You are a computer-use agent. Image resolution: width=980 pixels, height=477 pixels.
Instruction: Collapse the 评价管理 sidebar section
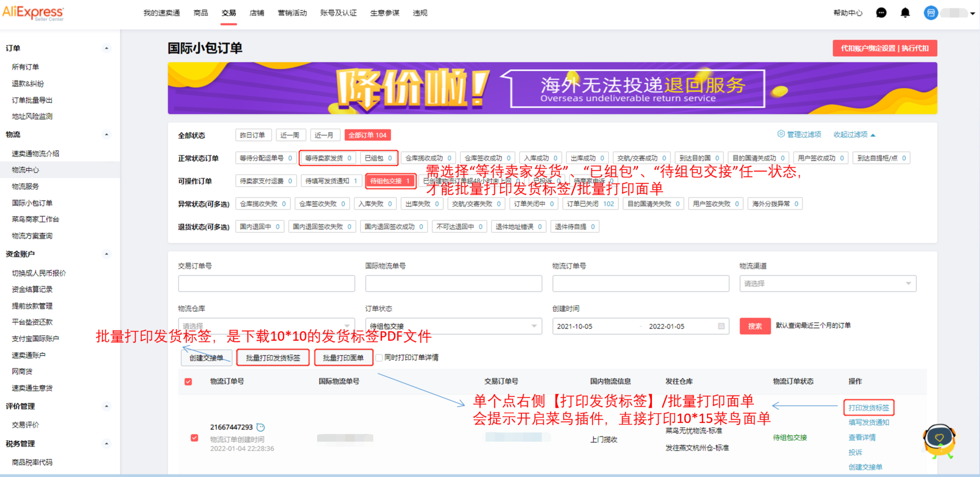(107, 406)
